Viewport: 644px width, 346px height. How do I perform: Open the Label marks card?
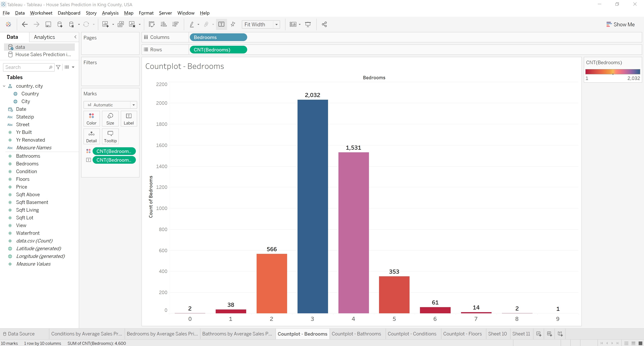pos(129,119)
